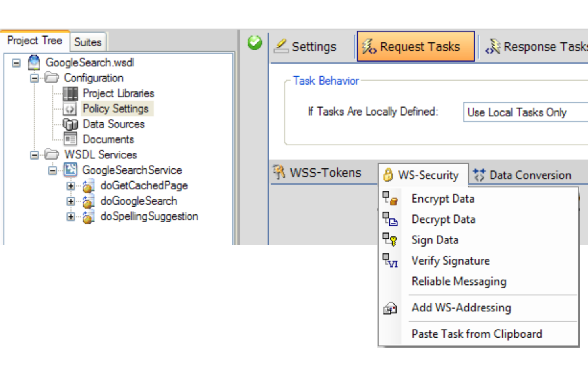This screenshot has height=392, width=588.
Task: Click the Request Tasks lightning icon
Action: [369, 46]
